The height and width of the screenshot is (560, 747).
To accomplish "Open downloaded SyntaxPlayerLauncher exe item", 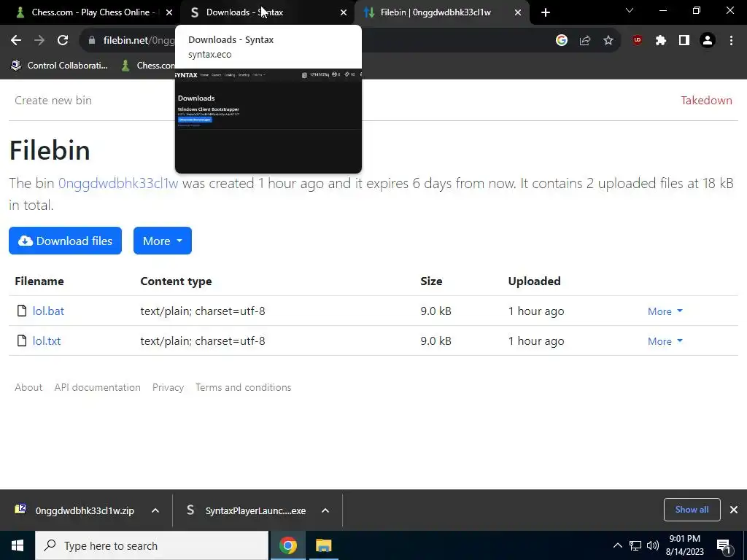I will 247,510.
